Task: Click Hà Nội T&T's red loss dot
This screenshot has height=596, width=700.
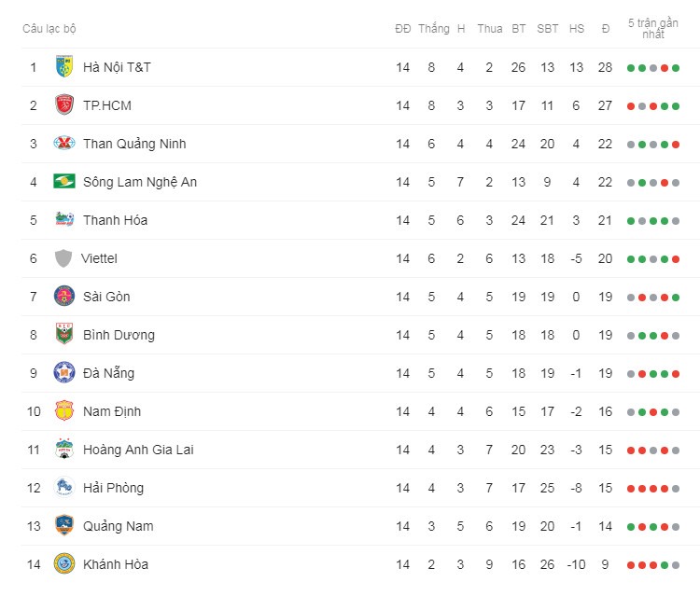Action: [x=665, y=68]
